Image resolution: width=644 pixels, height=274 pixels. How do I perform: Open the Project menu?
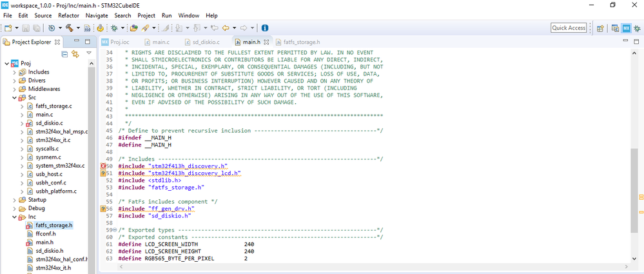point(146,15)
